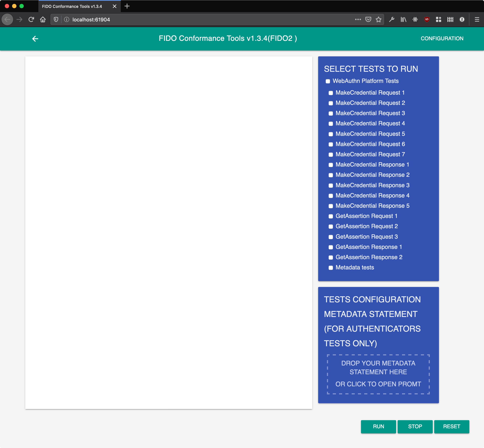
Task: Go to the browser home page
Action: [43, 19]
